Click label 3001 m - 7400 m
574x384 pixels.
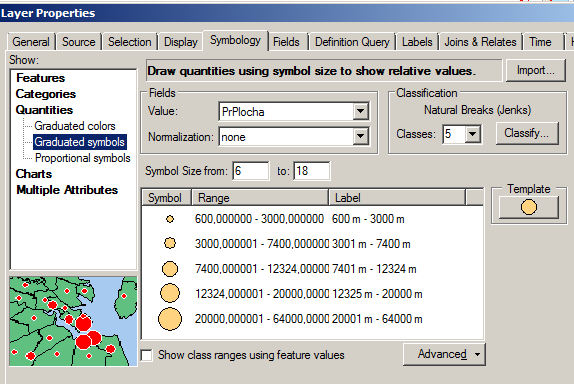(371, 244)
